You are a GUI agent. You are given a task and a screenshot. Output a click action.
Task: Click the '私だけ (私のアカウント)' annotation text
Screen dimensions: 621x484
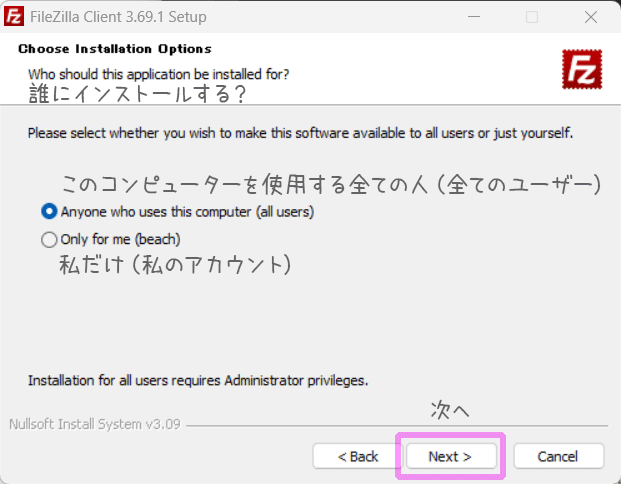pyautogui.click(x=175, y=265)
